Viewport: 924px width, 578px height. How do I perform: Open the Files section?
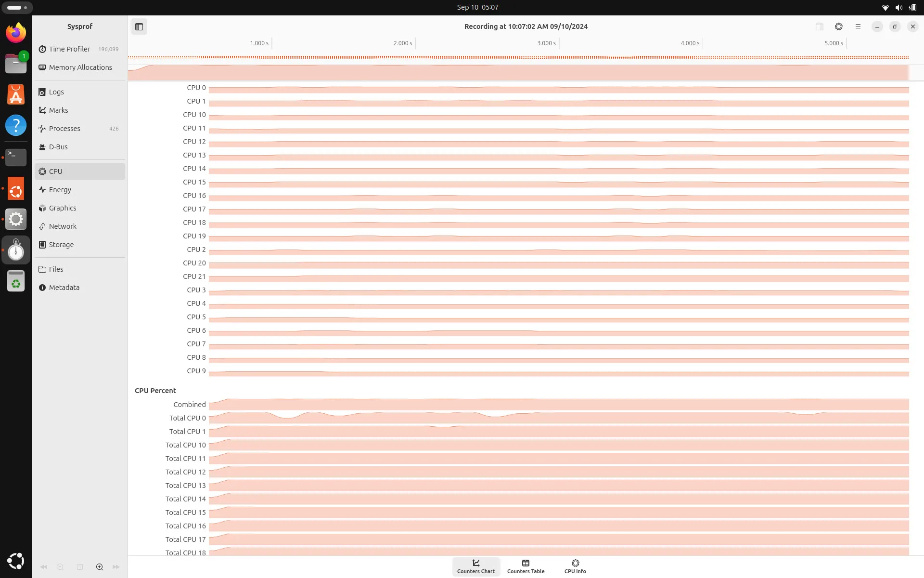click(x=80, y=269)
